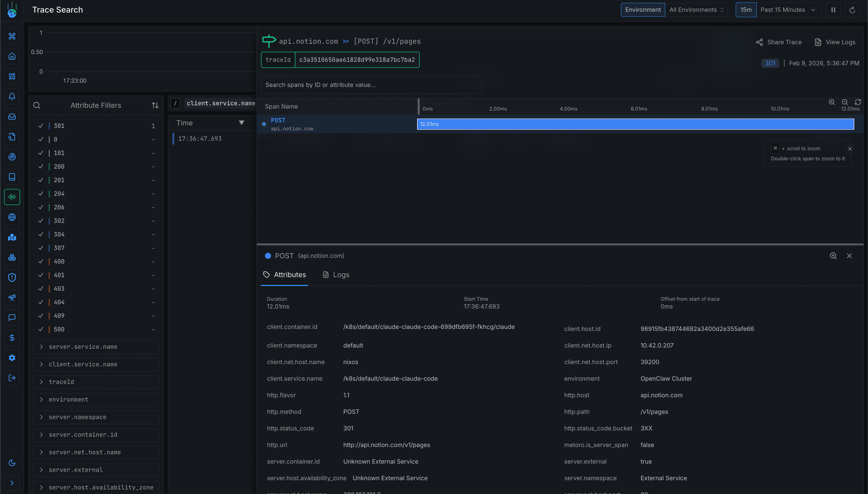Uncheck the 404 attribute filter
Image resolution: width=868 pixels, height=494 pixels.
click(x=41, y=302)
